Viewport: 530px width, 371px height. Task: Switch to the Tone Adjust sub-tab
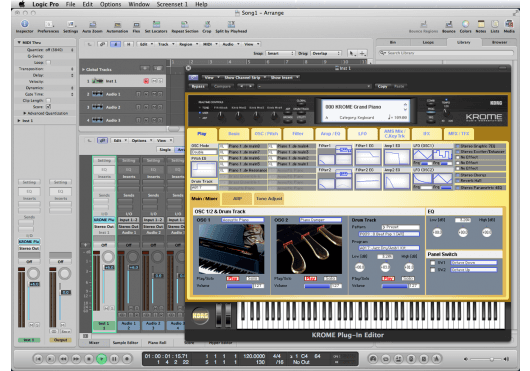coord(269,199)
